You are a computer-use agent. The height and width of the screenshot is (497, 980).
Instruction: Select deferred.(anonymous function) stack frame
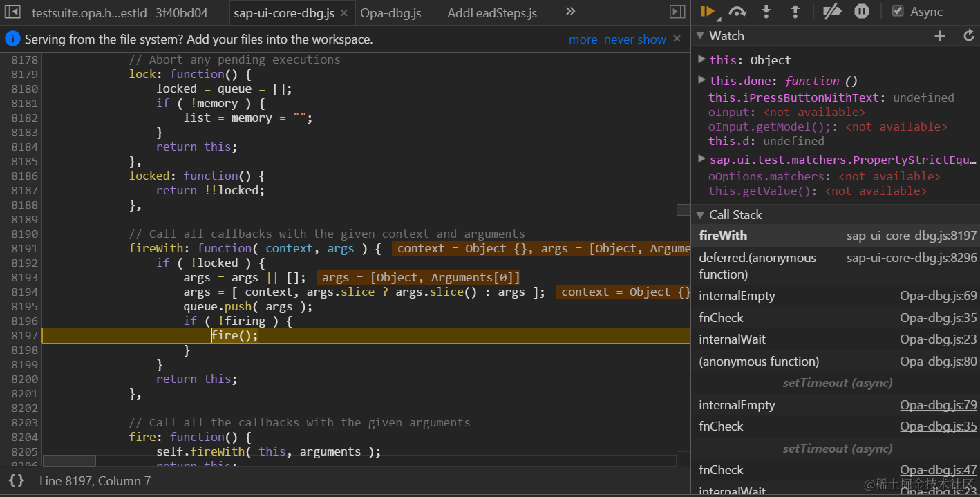coord(836,265)
